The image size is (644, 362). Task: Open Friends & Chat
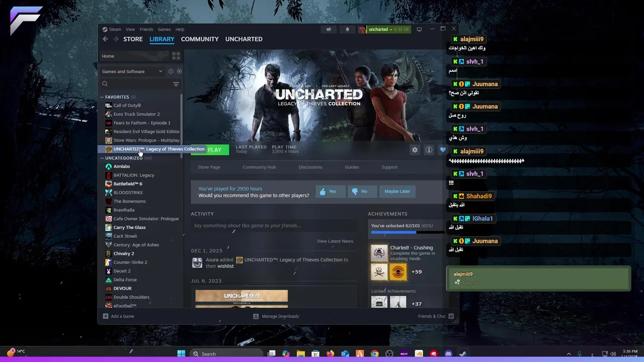(436, 316)
